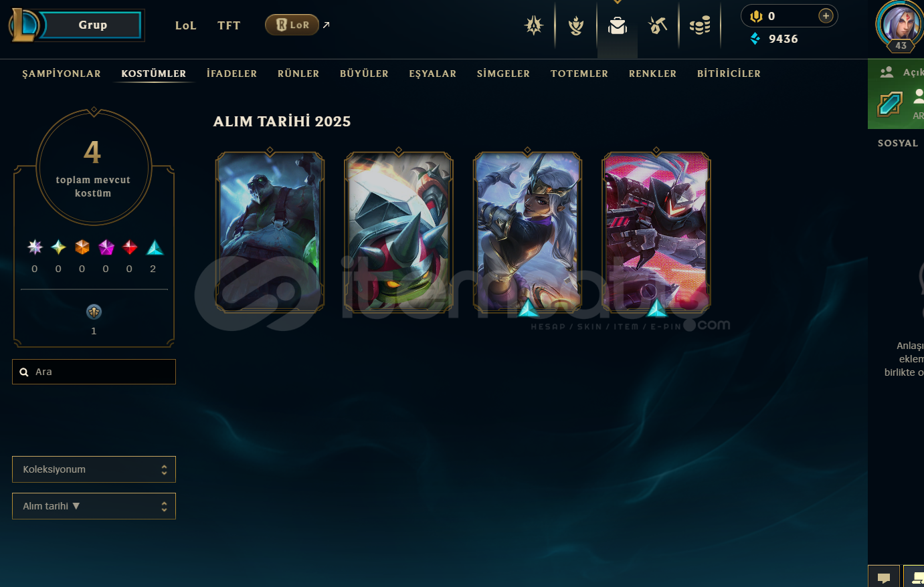Expand the Koleksiyonum dropdown

point(94,469)
